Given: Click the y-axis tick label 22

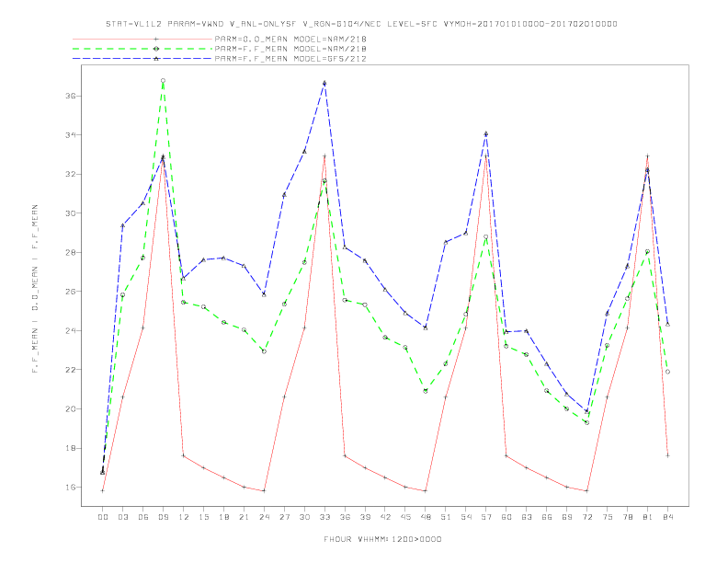Looking at the screenshot, I should point(70,370).
